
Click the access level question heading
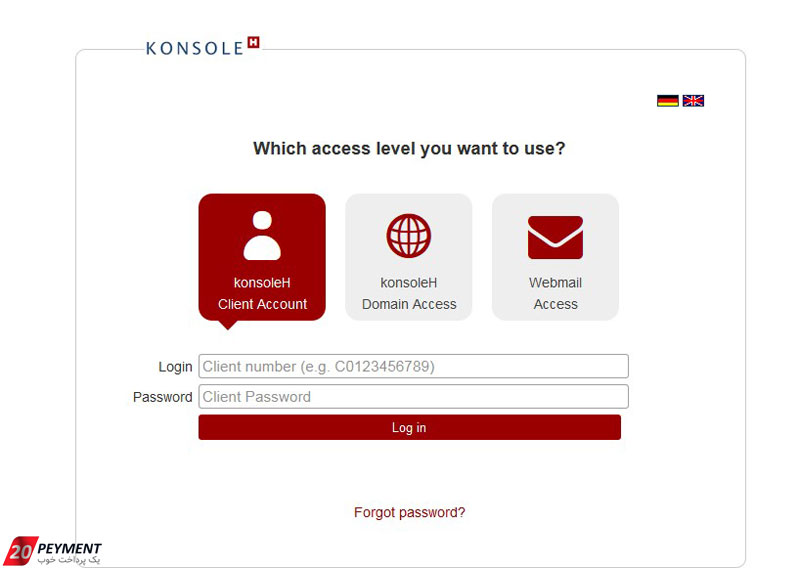pos(409,149)
